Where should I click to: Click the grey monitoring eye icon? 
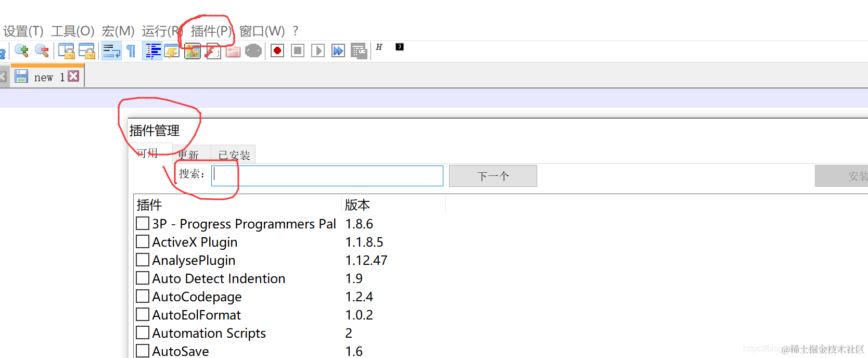click(253, 51)
